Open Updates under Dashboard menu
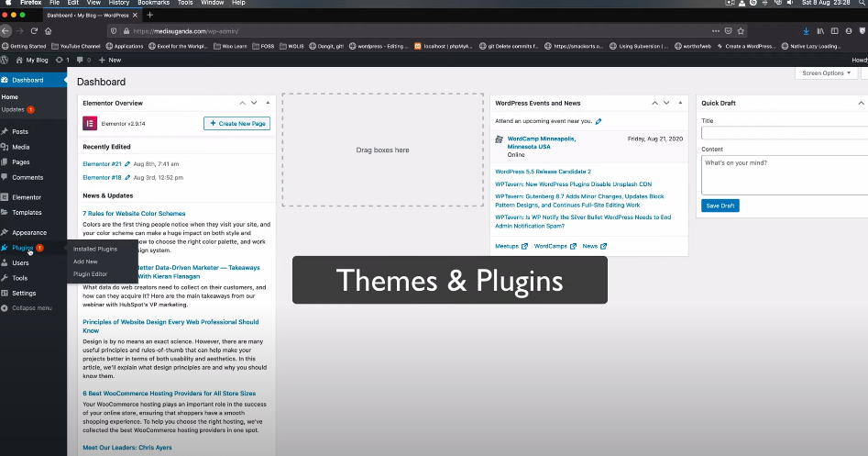Image resolution: width=868 pixels, height=456 pixels. 17,110
